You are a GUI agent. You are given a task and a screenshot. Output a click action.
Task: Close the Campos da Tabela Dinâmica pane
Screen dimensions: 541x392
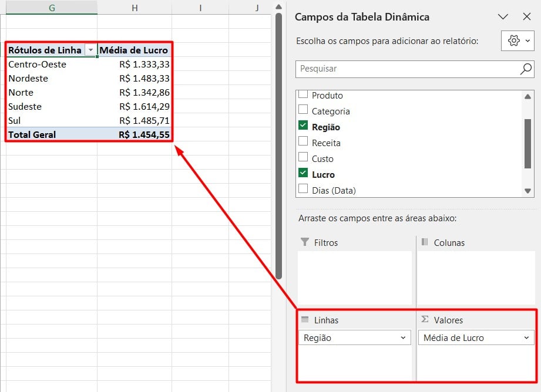click(x=526, y=17)
